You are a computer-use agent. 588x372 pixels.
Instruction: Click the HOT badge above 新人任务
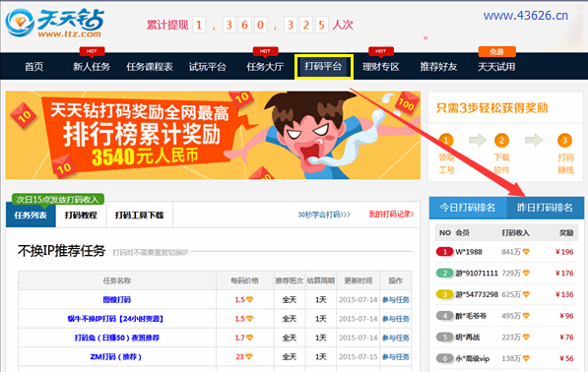pos(92,51)
